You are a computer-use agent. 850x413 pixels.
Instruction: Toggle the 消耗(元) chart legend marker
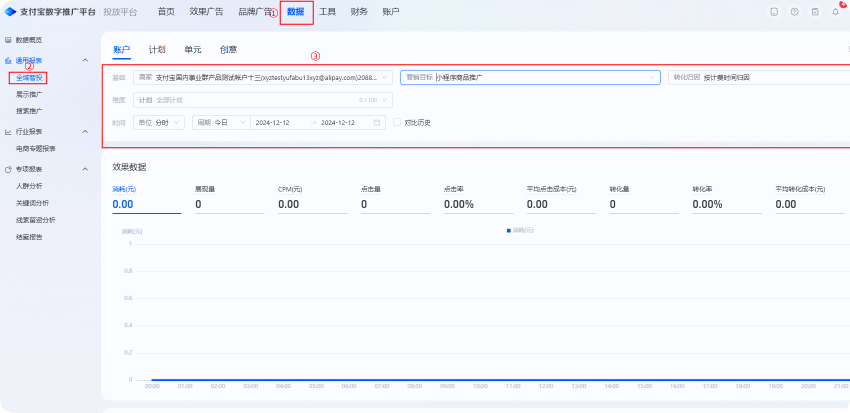[x=508, y=230]
